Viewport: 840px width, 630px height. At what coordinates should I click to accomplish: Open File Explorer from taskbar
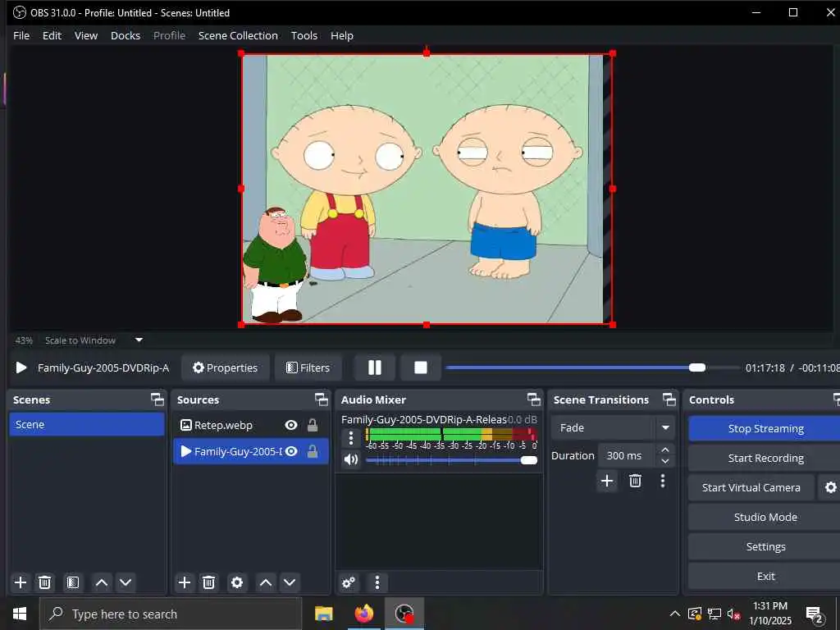pos(323,614)
